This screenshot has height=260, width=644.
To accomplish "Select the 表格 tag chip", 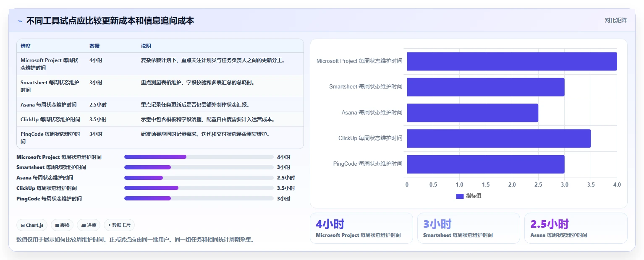I will 62,225.
